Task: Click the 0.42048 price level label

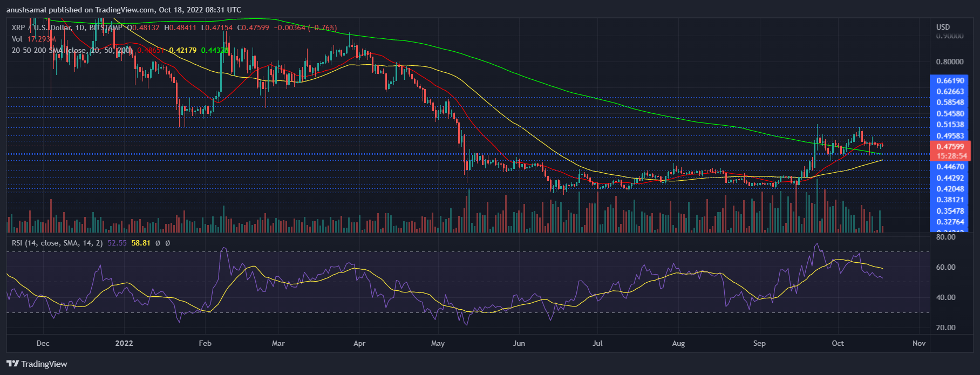Action: point(950,189)
